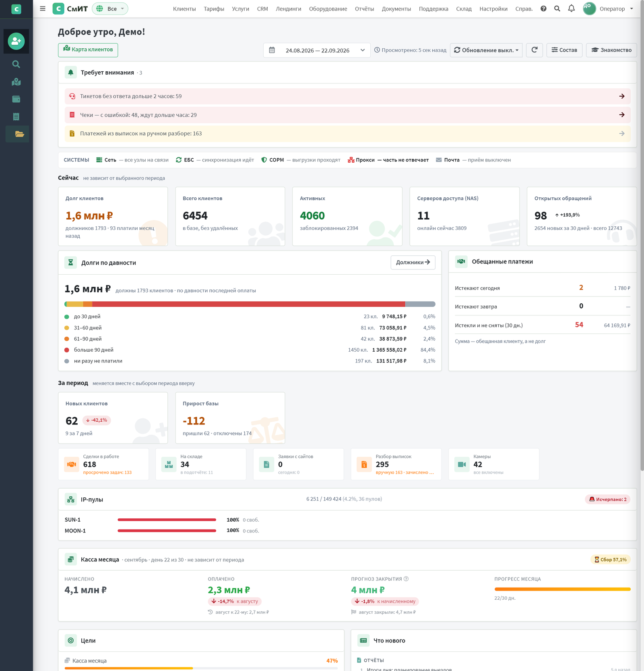Open the Все region dropdown
644x671 pixels.
pos(110,8)
